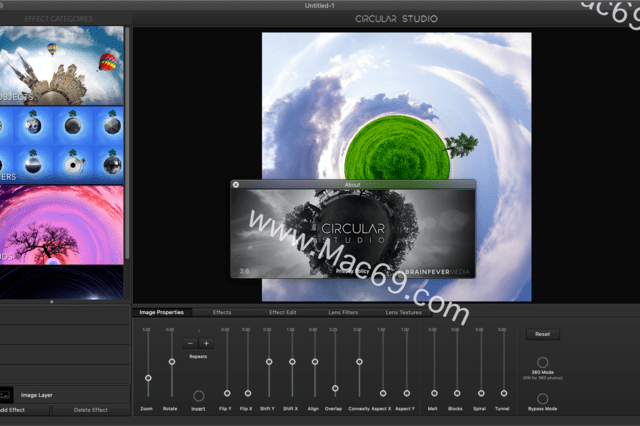Toggle the Invert circle button

[x=199, y=396]
